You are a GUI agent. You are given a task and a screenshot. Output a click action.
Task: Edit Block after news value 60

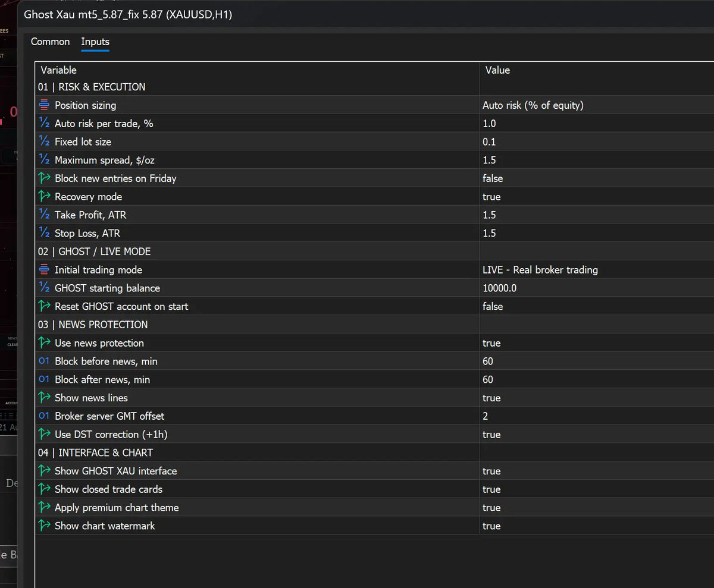click(x=597, y=379)
